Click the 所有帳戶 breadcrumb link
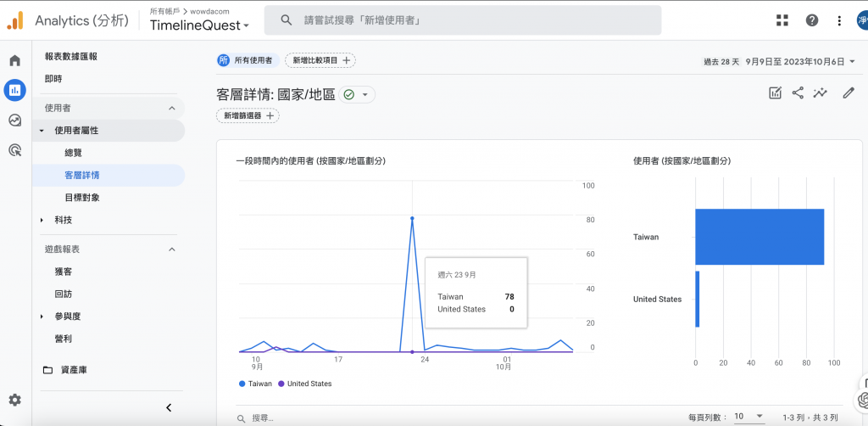Screen dimensions: 868x426 [165, 11]
